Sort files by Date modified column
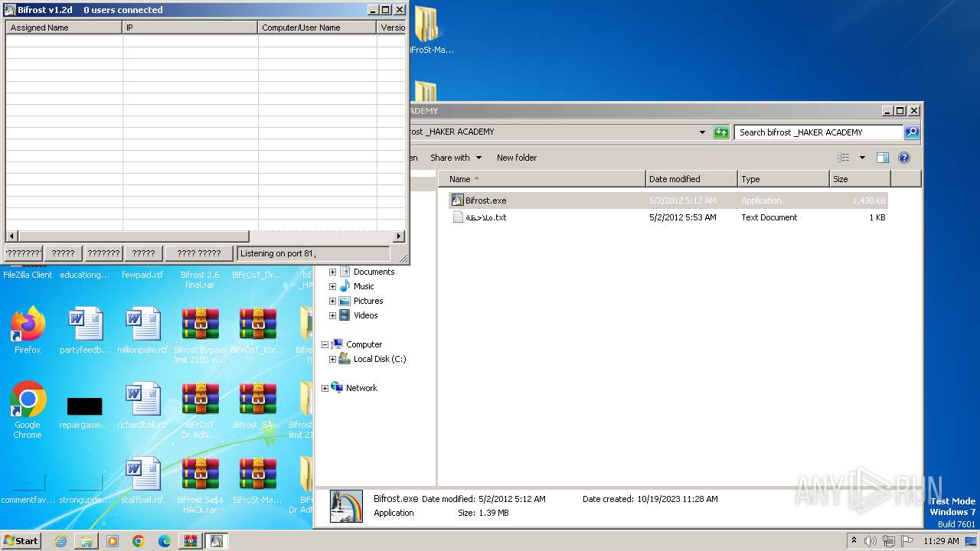The width and height of the screenshot is (980, 551). 691,179
